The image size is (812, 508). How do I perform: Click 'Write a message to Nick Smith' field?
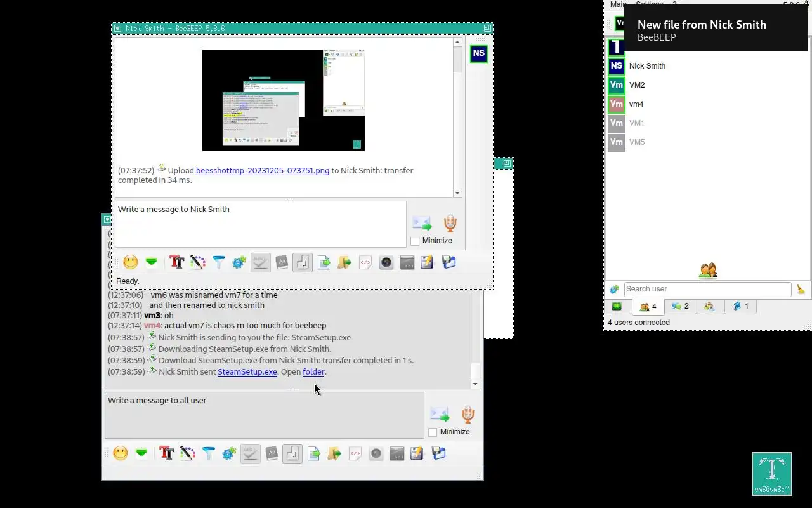pyautogui.click(x=260, y=224)
